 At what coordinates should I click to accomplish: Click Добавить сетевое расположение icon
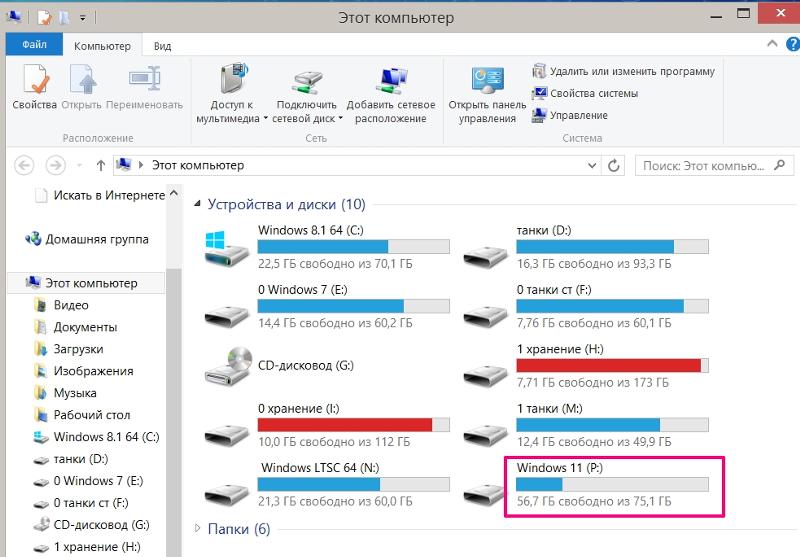(392, 81)
